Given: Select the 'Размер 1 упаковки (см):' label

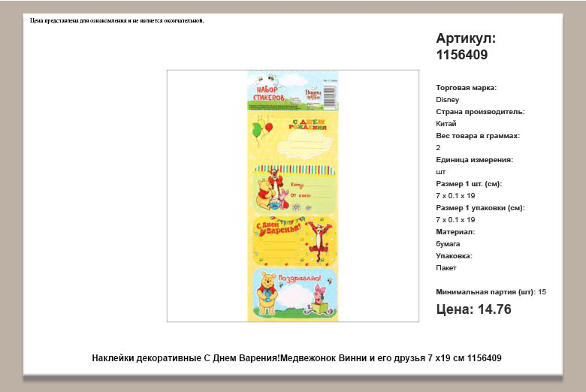Looking at the screenshot, I should [x=480, y=208].
